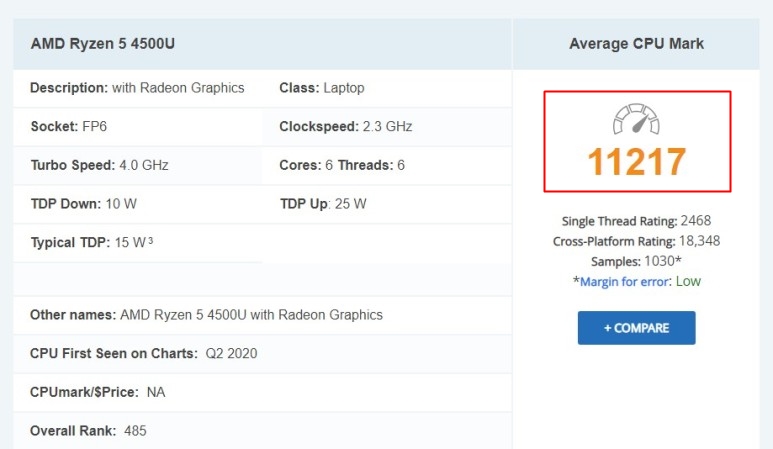The height and width of the screenshot is (449, 773).
Task: Select CPU First Seen on Charts: Q2 2020
Action: tap(143, 353)
